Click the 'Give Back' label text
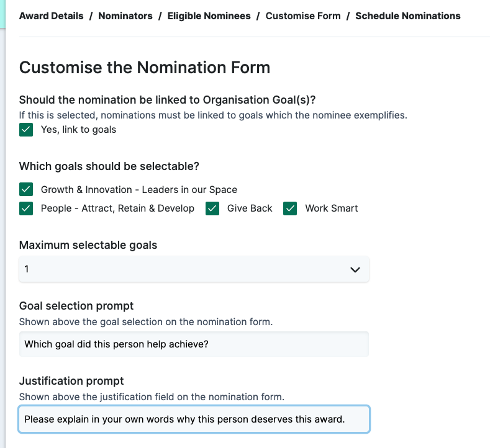Screen dimensions: 490x448 [250, 208]
